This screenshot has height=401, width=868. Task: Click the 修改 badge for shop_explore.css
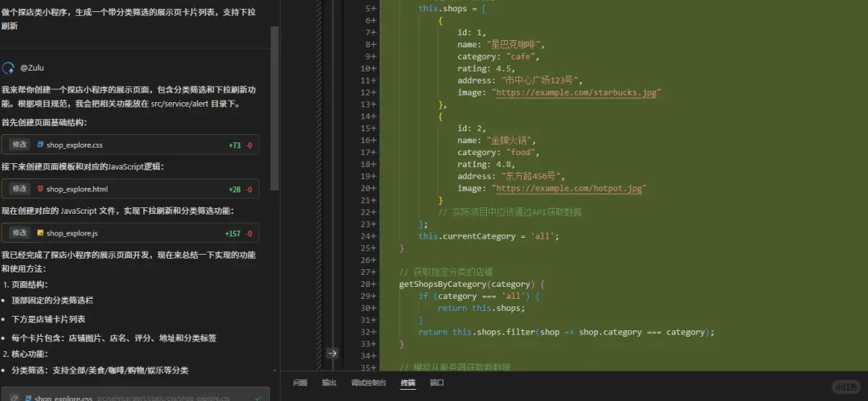click(x=19, y=145)
